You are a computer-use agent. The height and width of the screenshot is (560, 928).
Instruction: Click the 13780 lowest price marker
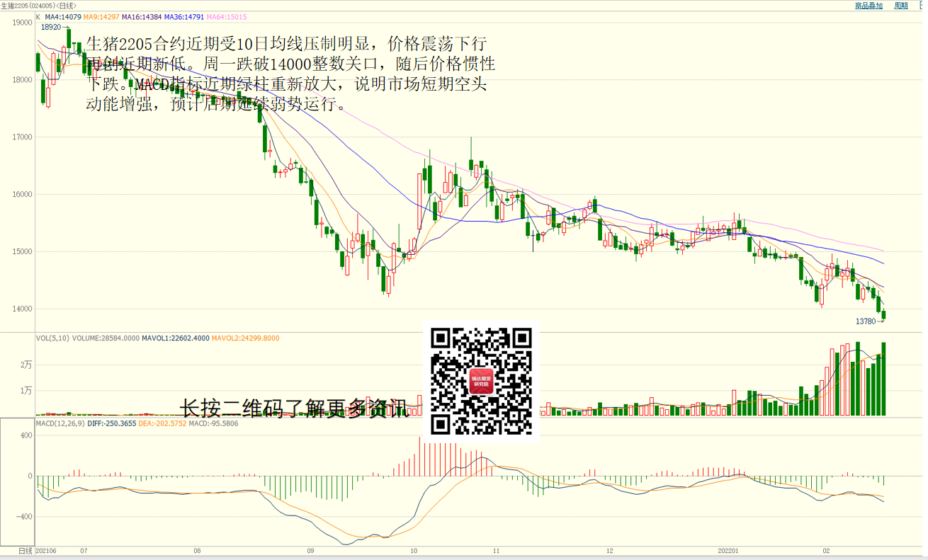[x=865, y=321]
